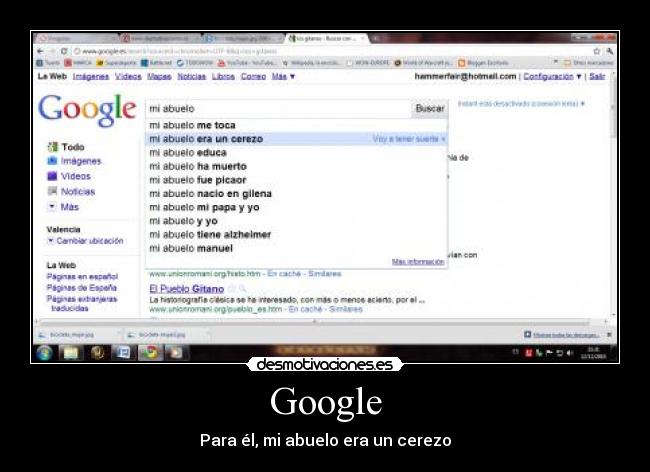This screenshot has width=650, height=472.
Task: Click Páginas extranjeras traducidas filter
Action: coord(82,303)
